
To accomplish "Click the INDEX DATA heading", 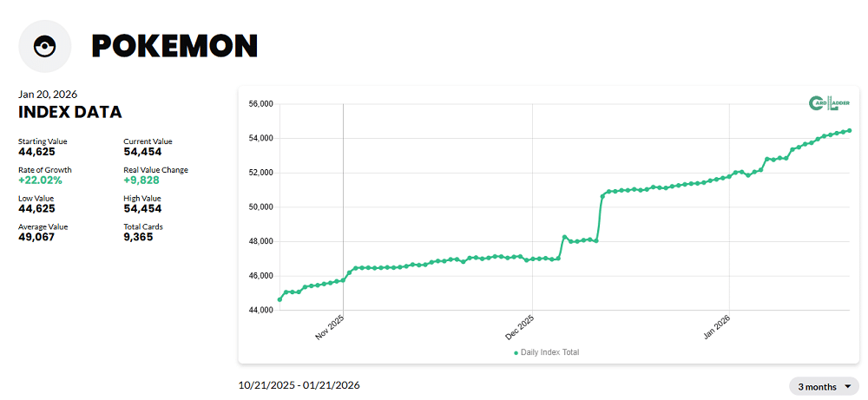I will 69,112.
